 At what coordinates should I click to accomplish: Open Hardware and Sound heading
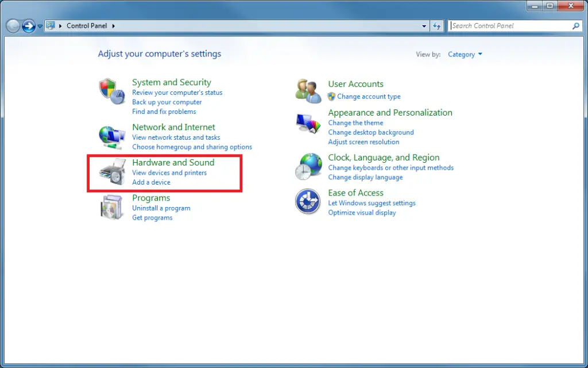tap(173, 162)
